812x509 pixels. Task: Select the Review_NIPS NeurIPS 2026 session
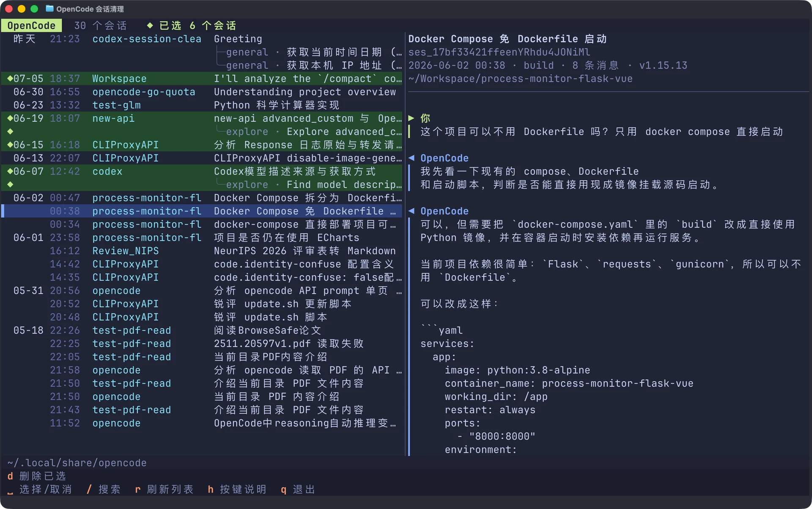point(202,251)
